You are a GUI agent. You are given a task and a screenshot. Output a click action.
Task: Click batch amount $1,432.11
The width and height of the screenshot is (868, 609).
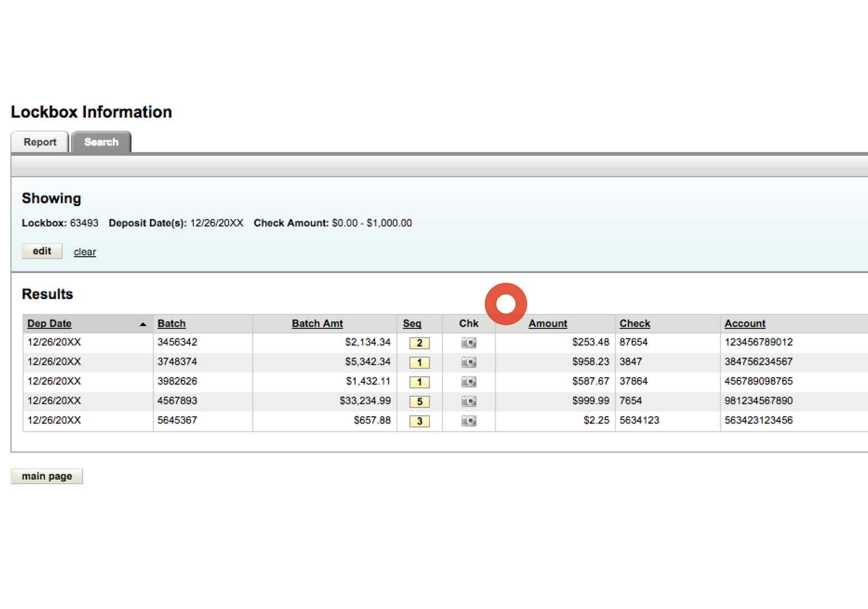point(368,382)
